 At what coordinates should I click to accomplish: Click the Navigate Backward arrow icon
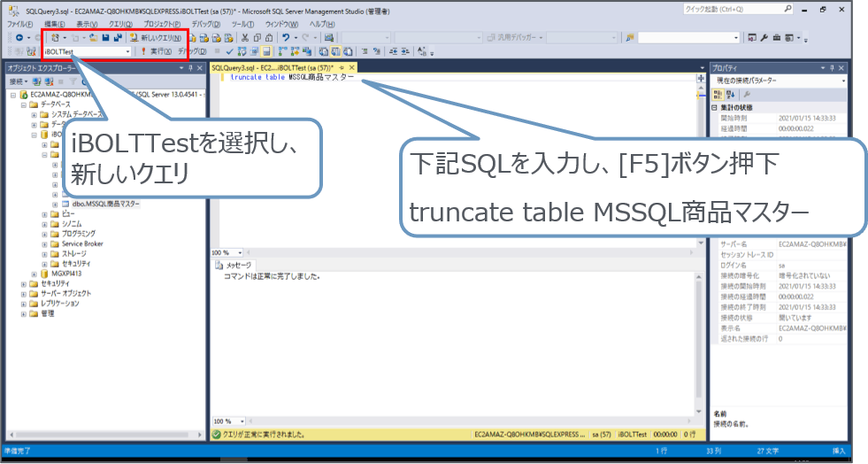(19, 38)
